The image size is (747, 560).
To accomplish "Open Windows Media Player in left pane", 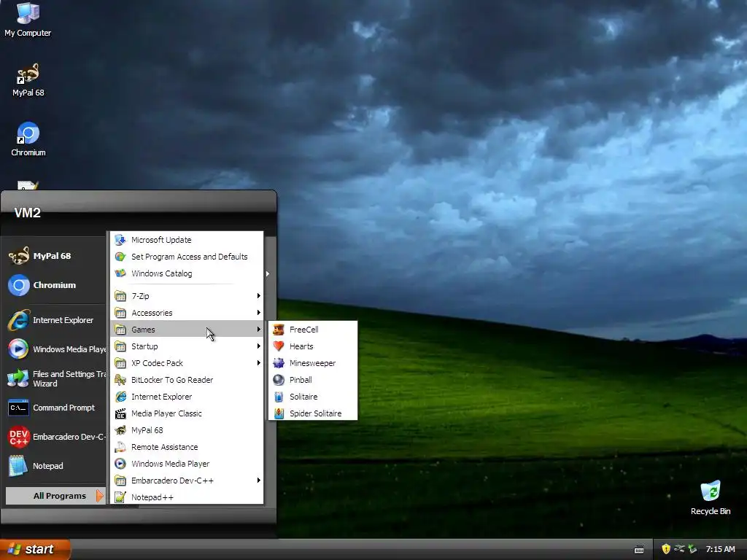I will (x=55, y=349).
